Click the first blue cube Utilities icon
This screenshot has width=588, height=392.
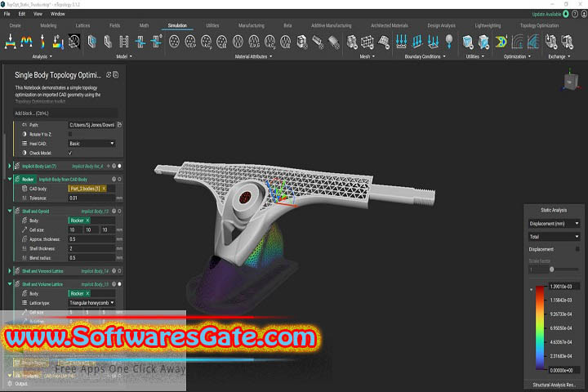point(468,42)
